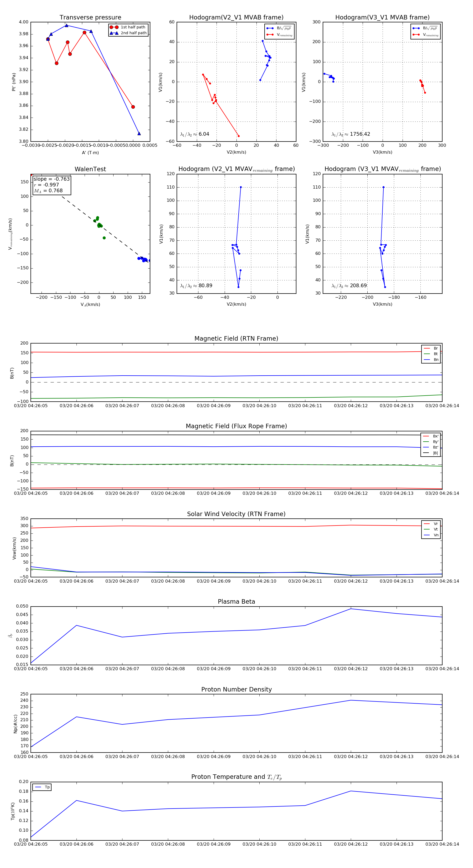The height and width of the screenshot is (868, 473).
Task: Click the "Proton Temperature and Te/Tp" title
Action: click(x=236, y=777)
